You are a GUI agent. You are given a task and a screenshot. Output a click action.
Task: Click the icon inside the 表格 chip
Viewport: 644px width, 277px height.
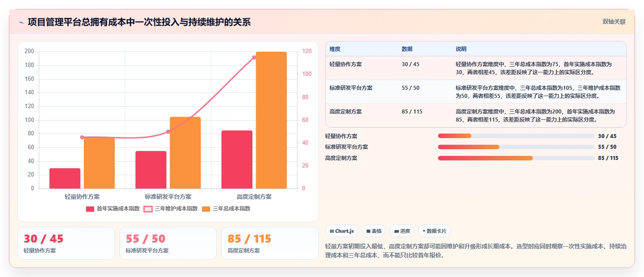[368, 231]
